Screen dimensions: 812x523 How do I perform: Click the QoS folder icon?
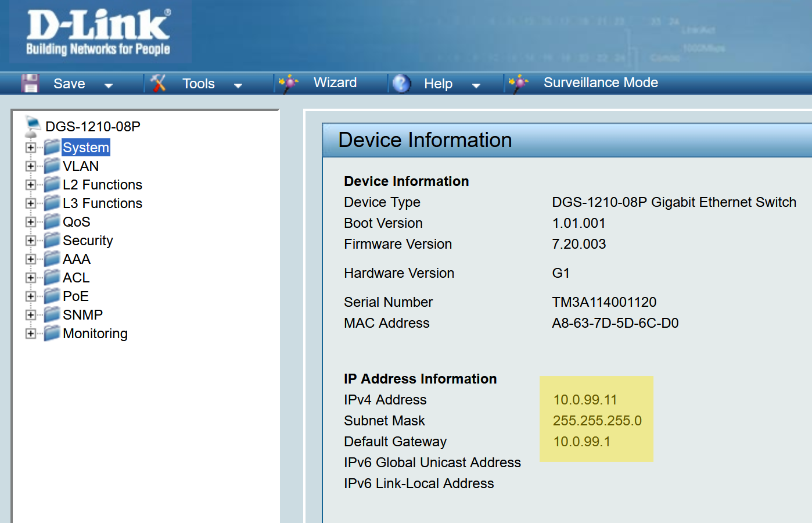pos(52,221)
